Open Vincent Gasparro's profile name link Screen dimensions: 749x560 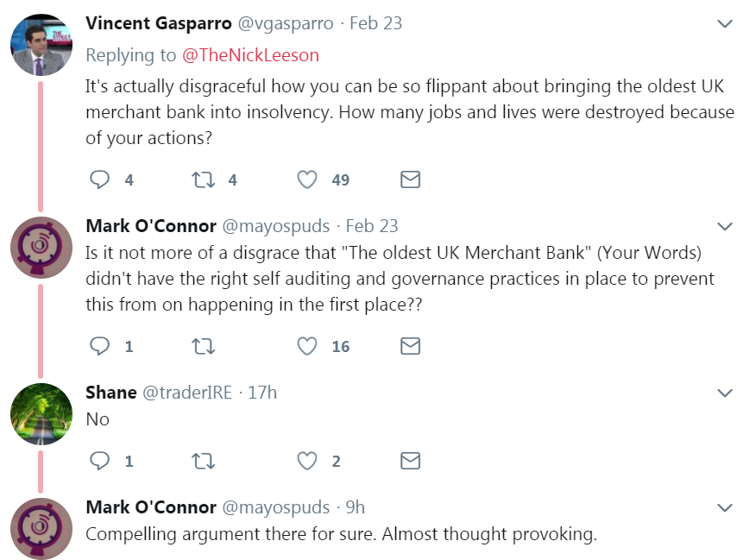click(x=159, y=23)
